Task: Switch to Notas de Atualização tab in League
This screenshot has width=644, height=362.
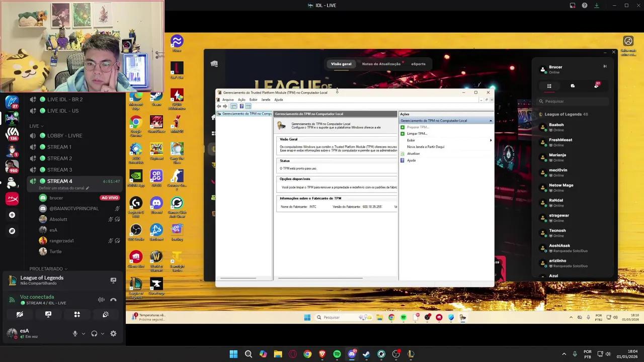Action: pyautogui.click(x=381, y=64)
